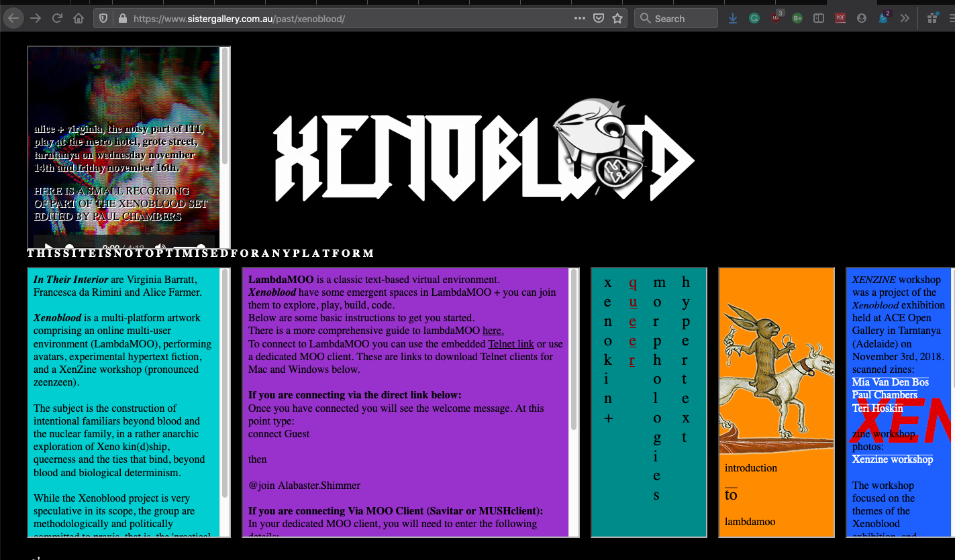Open the downloads arrow panel
The height and width of the screenshot is (560, 955).
point(733,19)
